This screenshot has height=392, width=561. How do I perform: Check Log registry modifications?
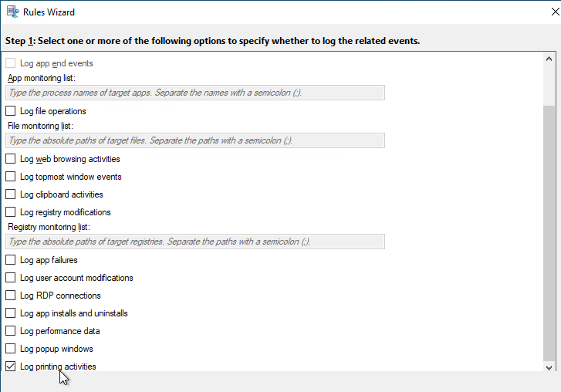pyautogui.click(x=10, y=212)
